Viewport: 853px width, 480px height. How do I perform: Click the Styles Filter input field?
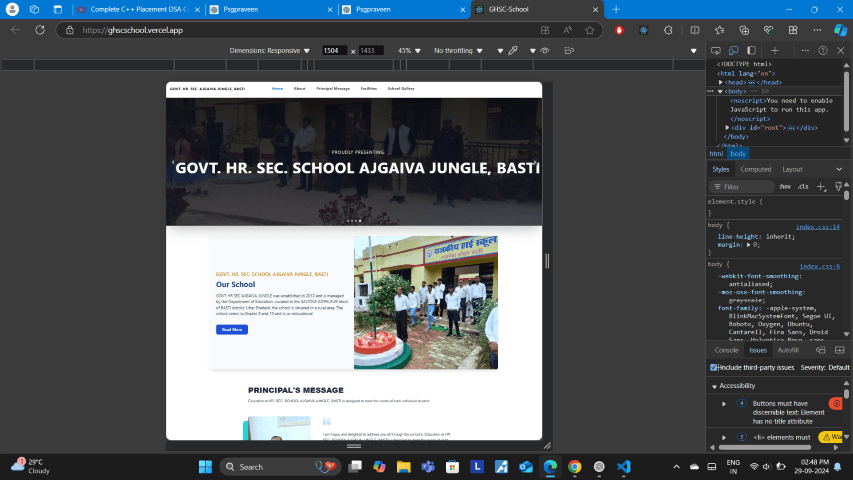point(742,187)
